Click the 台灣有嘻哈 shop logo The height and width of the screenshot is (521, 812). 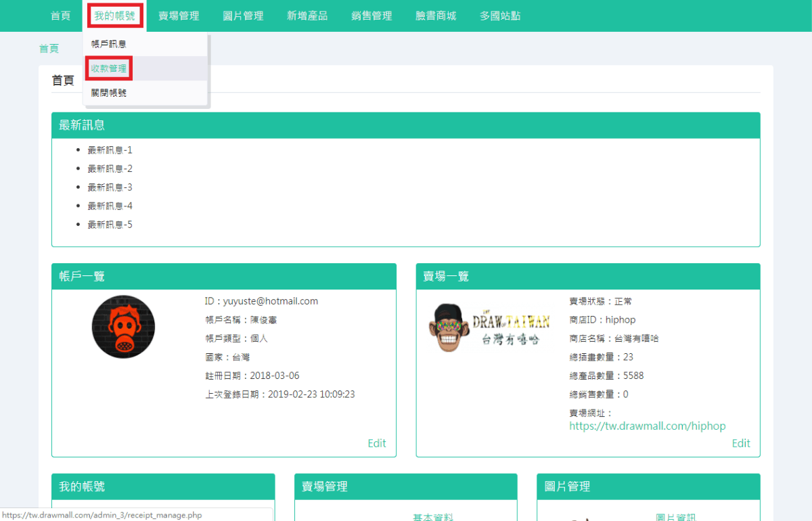pos(489,327)
